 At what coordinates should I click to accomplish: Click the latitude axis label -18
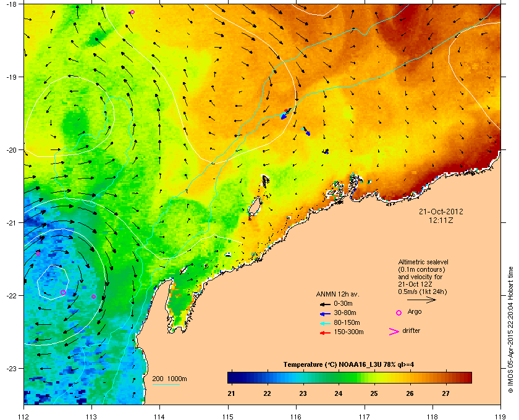click(11, 4)
